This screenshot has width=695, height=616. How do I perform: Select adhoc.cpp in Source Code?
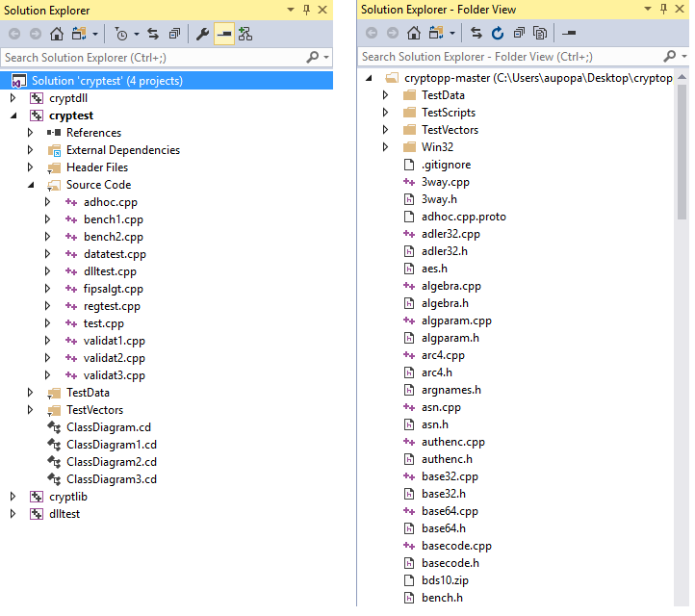(111, 202)
